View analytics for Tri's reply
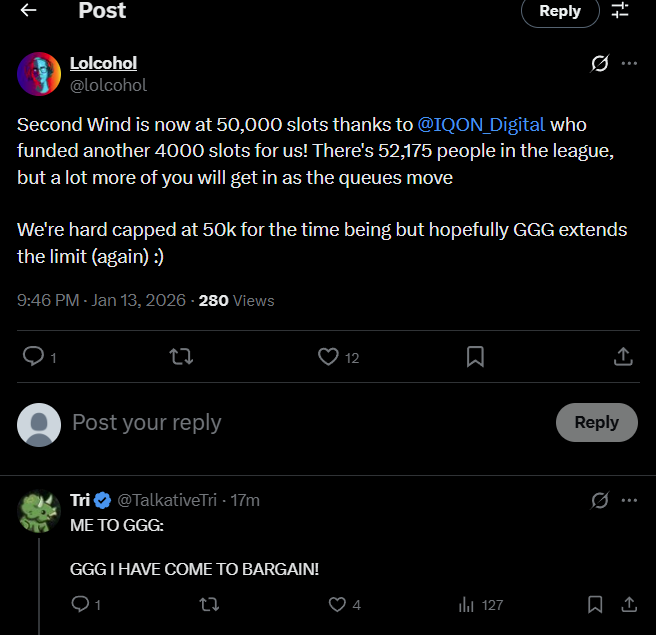 pyautogui.click(x=466, y=604)
